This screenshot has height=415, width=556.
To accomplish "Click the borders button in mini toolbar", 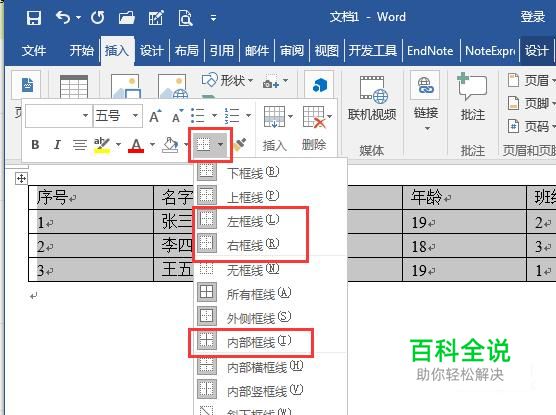I will (204, 145).
